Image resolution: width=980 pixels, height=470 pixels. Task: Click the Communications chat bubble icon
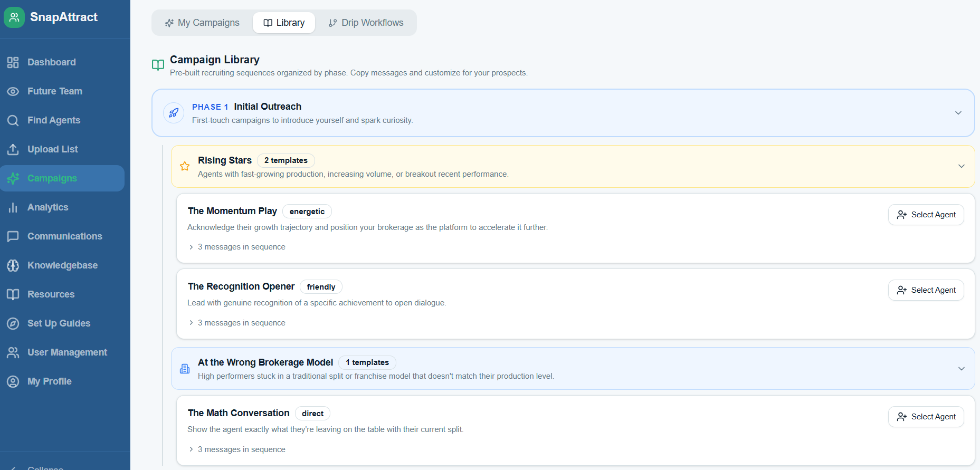coord(13,236)
